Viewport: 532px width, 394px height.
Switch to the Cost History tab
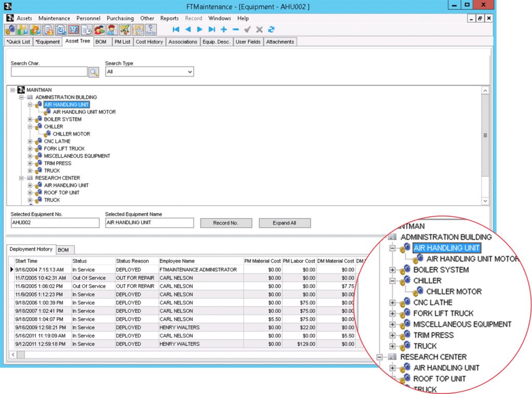(149, 42)
